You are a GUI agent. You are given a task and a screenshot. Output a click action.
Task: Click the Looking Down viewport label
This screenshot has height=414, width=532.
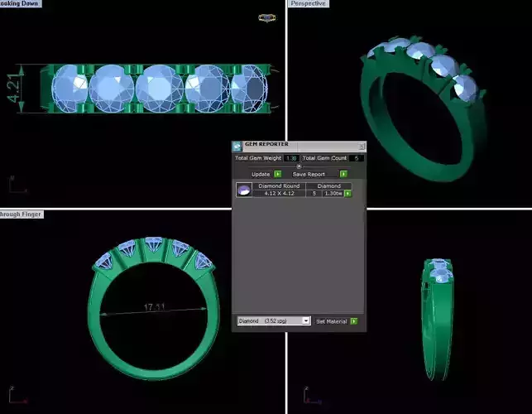(x=21, y=3)
